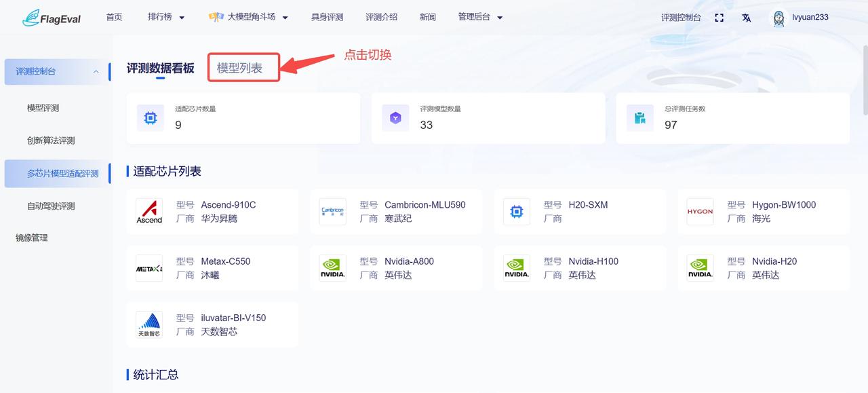Open the 排行榜 menu
Viewport: 868px width, 393px height.
[161, 17]
